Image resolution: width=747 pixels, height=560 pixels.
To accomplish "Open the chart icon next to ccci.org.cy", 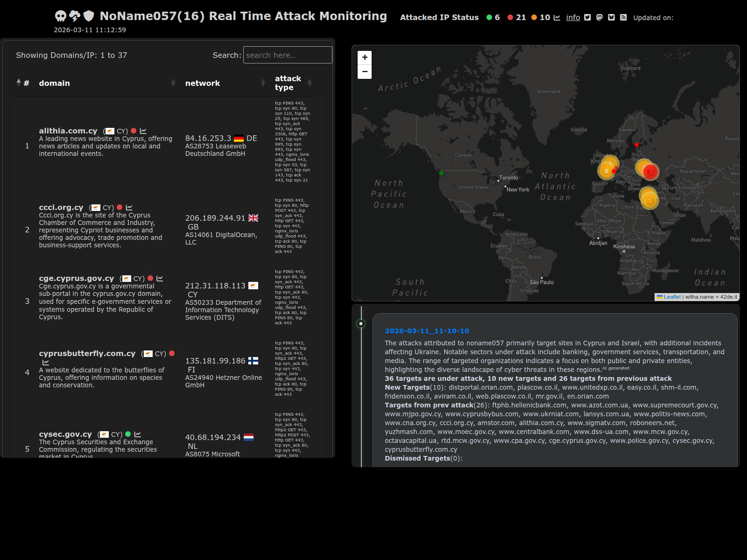I will click(129, 208).
